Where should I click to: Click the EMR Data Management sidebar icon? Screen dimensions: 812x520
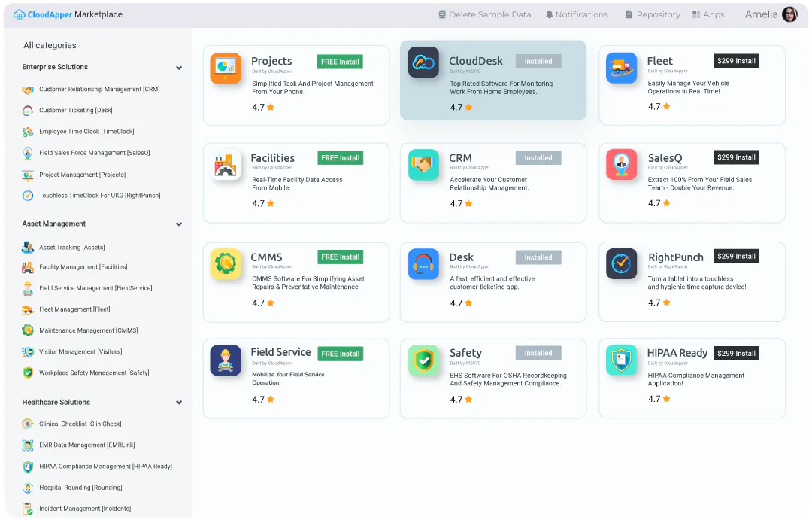(x=28, y=445)
